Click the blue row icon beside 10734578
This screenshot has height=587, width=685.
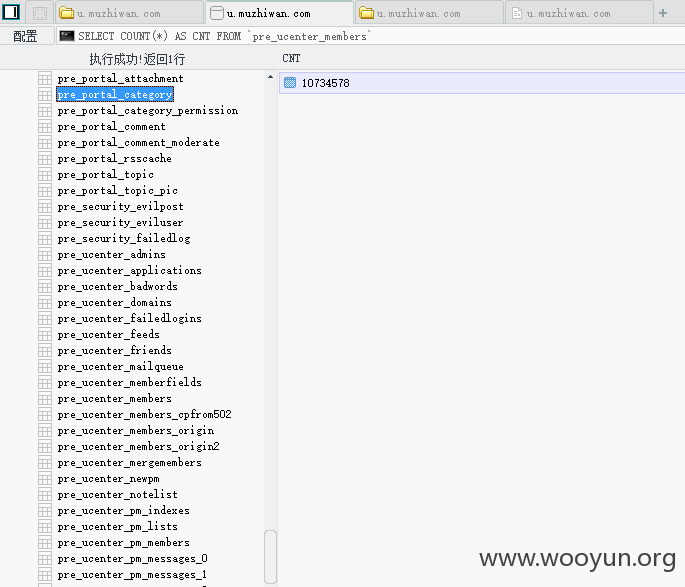290,83
